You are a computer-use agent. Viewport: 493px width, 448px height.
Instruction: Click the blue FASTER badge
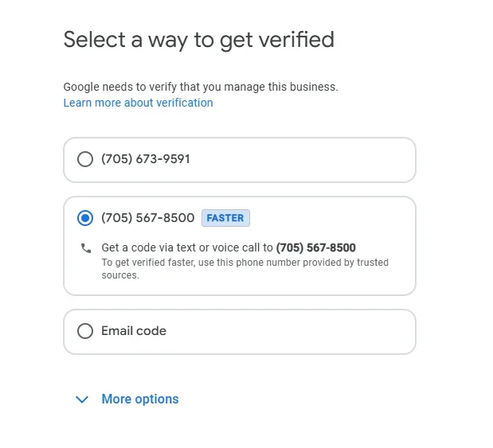pyautogui.click(x=225, y=218)
